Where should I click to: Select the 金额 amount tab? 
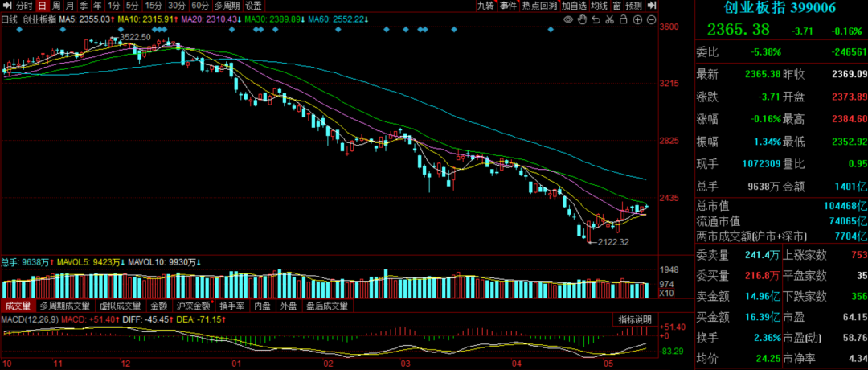pyautogui.click(x=159, y=306)
